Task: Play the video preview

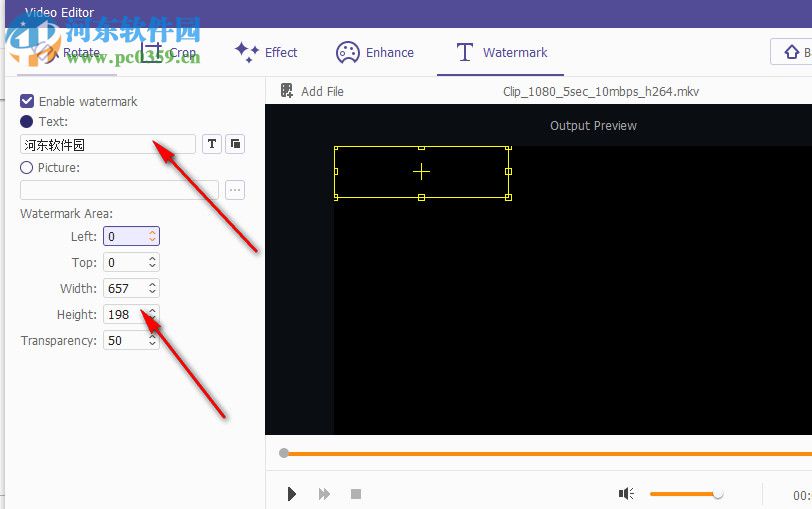Action: (x=292, y=494)
